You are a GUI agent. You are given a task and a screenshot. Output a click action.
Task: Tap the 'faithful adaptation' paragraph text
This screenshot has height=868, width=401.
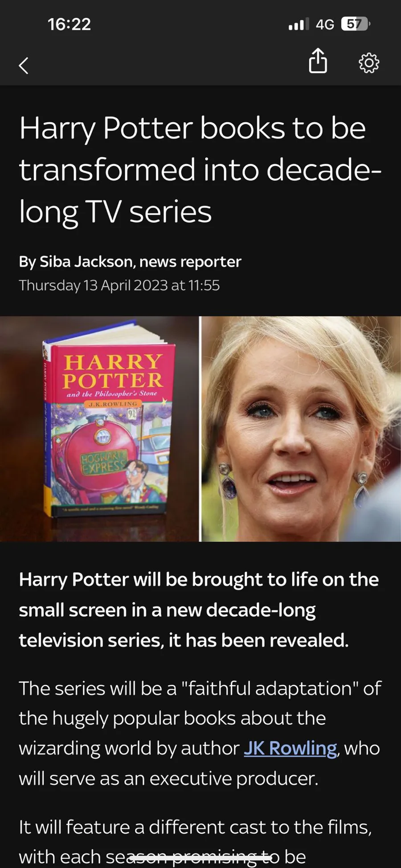(x=200, y=733)
